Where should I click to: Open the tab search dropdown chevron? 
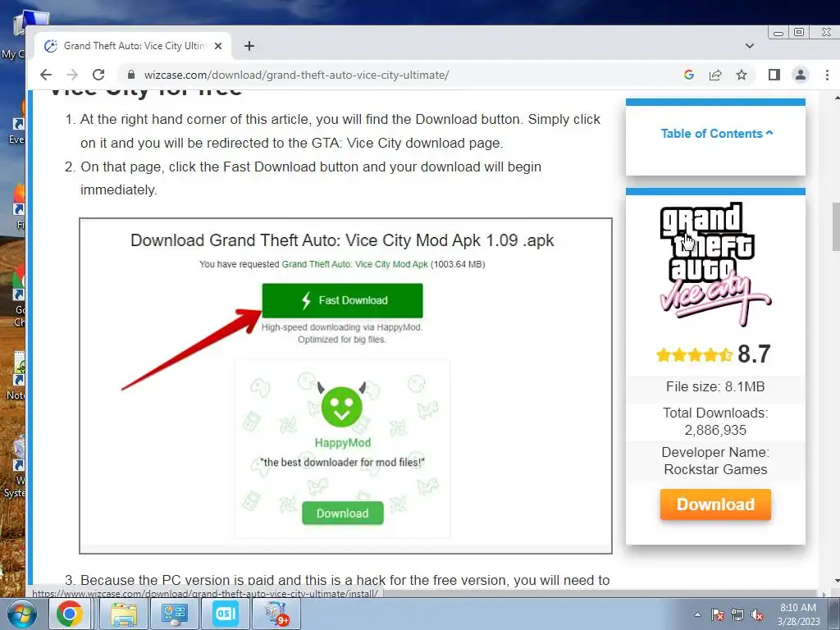(750, 46)
